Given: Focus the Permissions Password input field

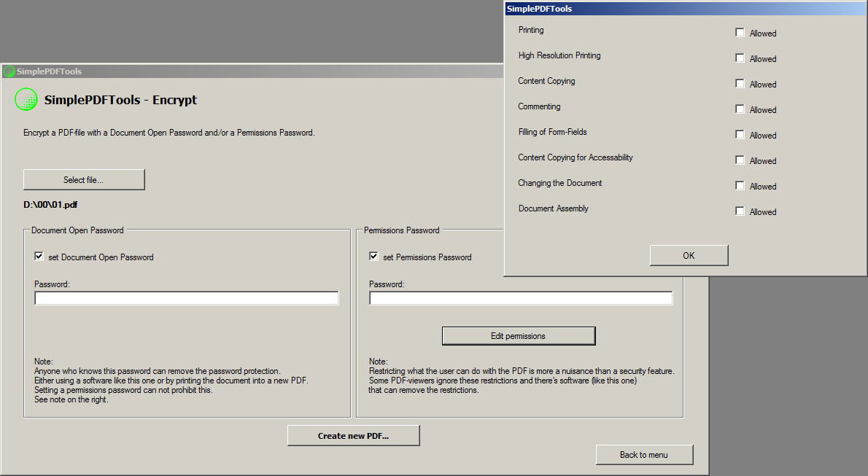Looking at the screenshot, I should [521, 298].
